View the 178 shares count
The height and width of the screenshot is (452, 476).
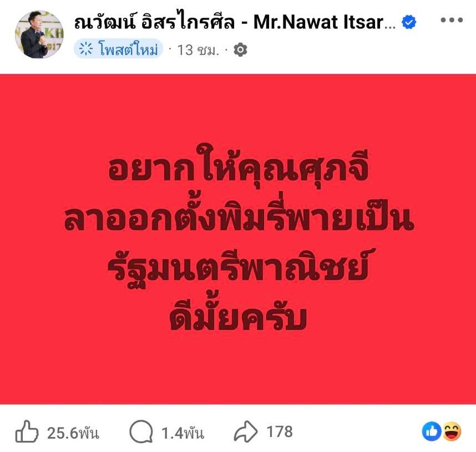[280, 431]
